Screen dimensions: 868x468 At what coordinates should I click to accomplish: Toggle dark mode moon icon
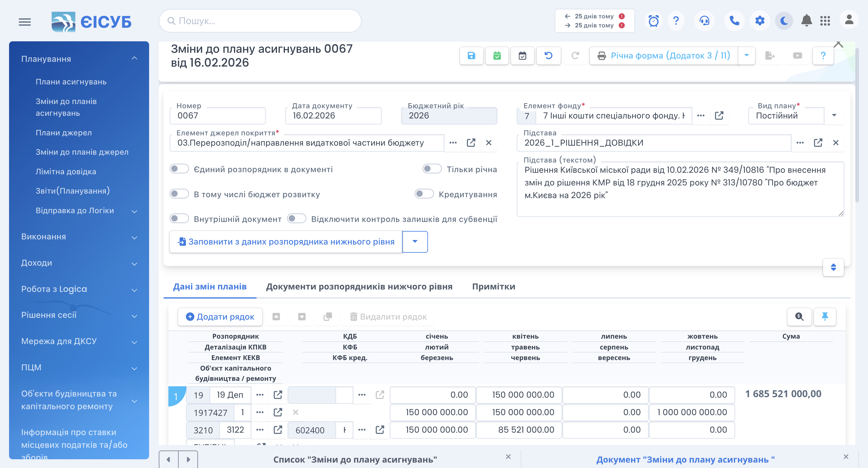784,21
